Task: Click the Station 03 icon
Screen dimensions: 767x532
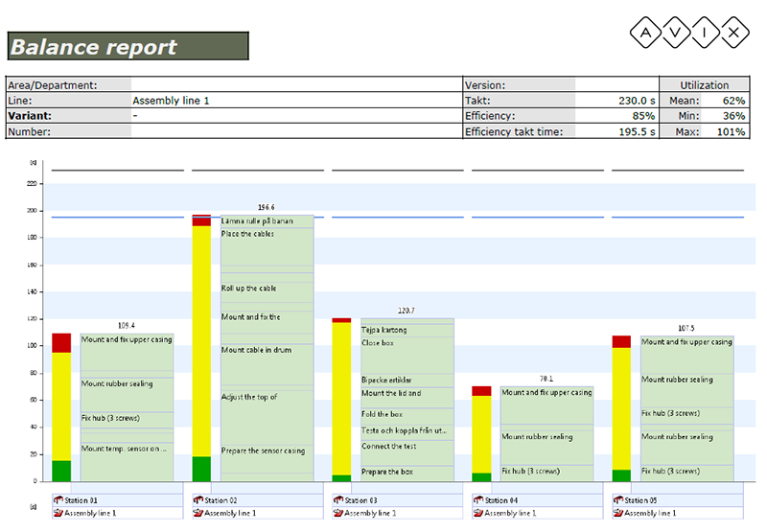Action: (x=337, y=500)
